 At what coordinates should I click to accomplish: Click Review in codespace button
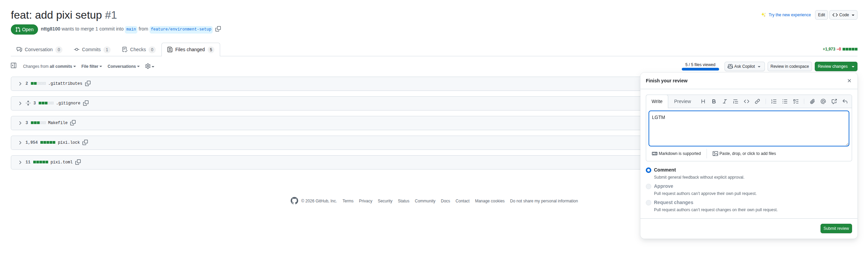(x=789, y=66)
